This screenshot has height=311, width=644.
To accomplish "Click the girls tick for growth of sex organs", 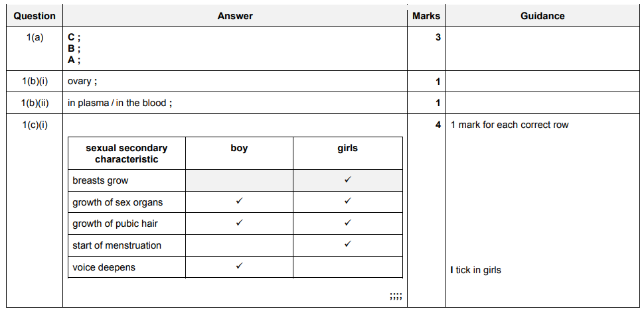I will coord(347,202).
